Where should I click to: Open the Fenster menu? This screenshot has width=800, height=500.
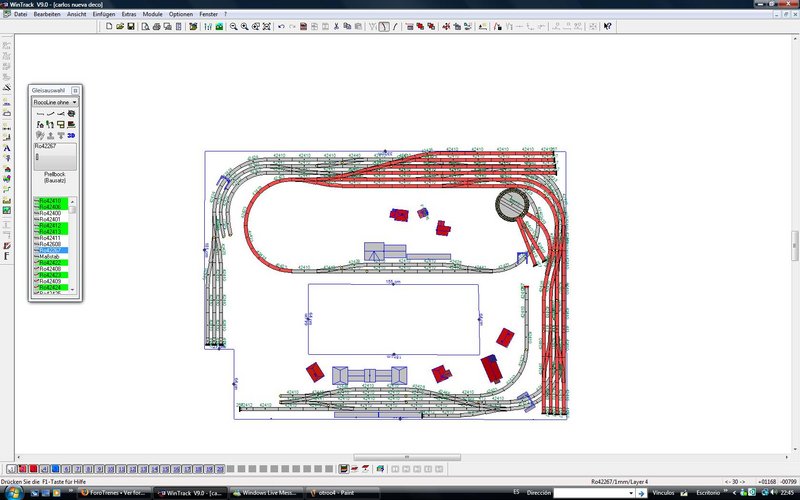click(208, 14)
